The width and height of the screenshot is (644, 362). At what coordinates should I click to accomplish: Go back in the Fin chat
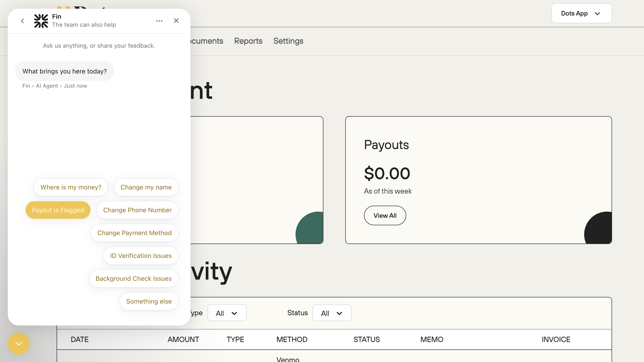[23, 21]
